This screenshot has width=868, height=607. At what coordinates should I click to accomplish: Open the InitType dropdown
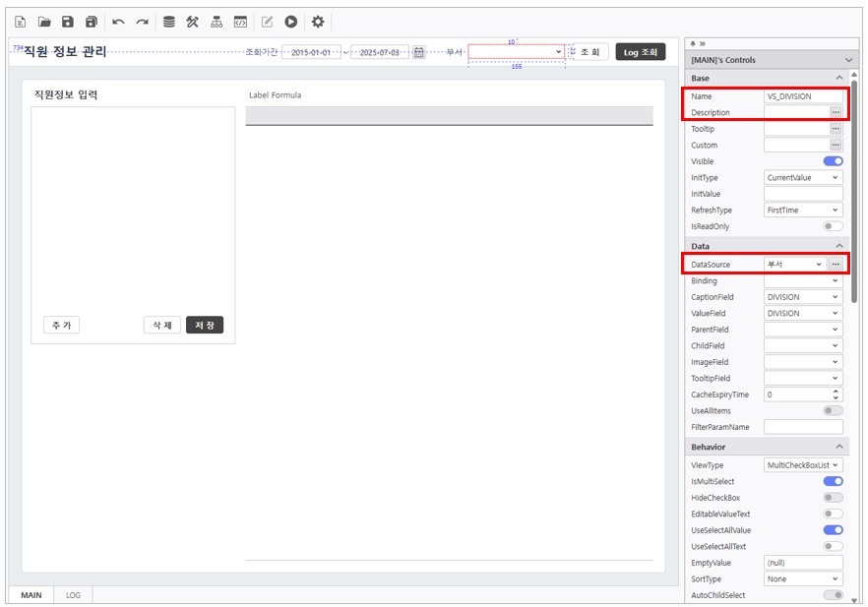pos(803,178)
